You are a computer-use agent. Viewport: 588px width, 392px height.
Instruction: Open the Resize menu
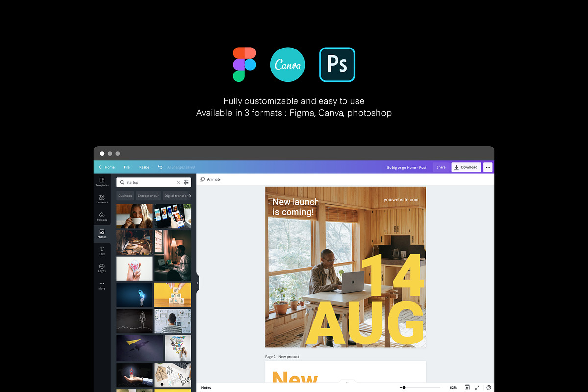[x=144, y=167]
